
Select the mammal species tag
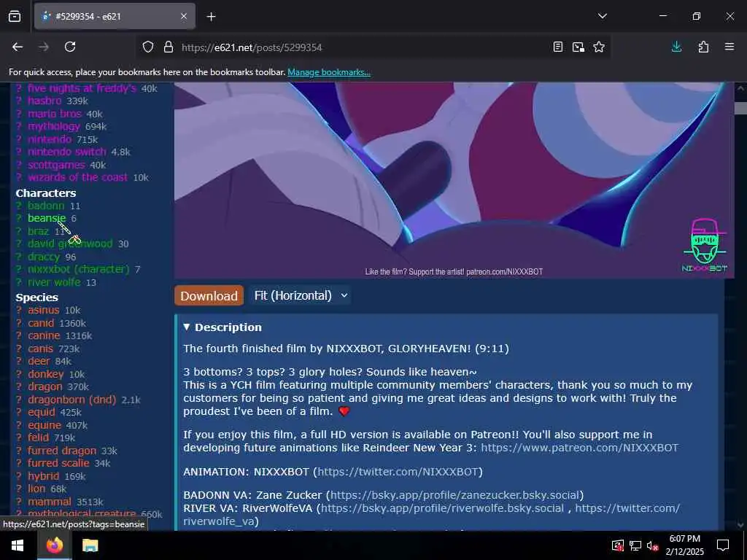point(50,502)
